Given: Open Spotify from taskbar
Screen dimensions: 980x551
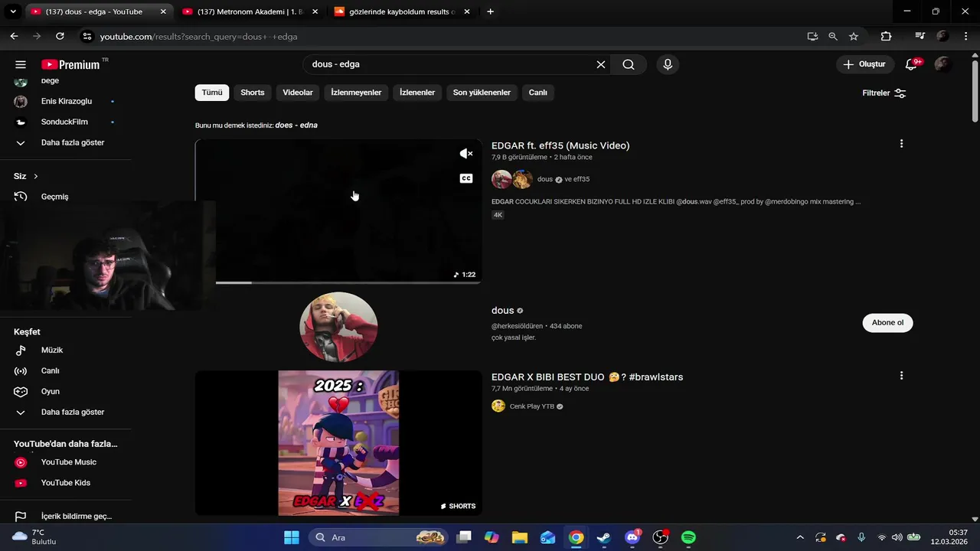Looking at the screenshot, I should coord(688,537).
